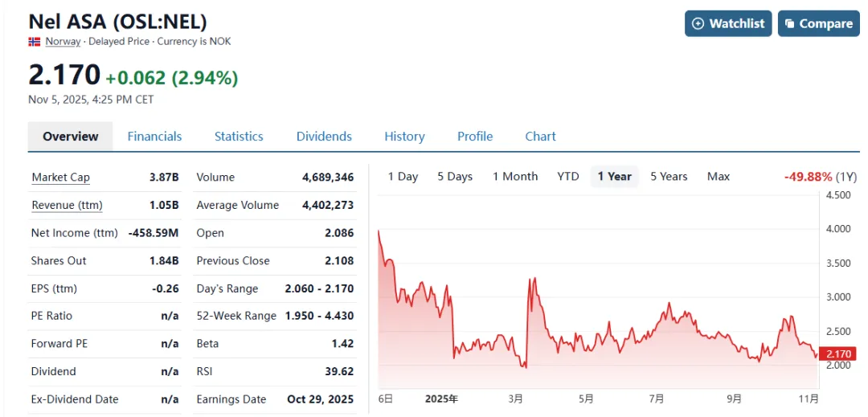
Task: Open the Statistics tab
Action: pyautogui.click(x=239, y=136)
